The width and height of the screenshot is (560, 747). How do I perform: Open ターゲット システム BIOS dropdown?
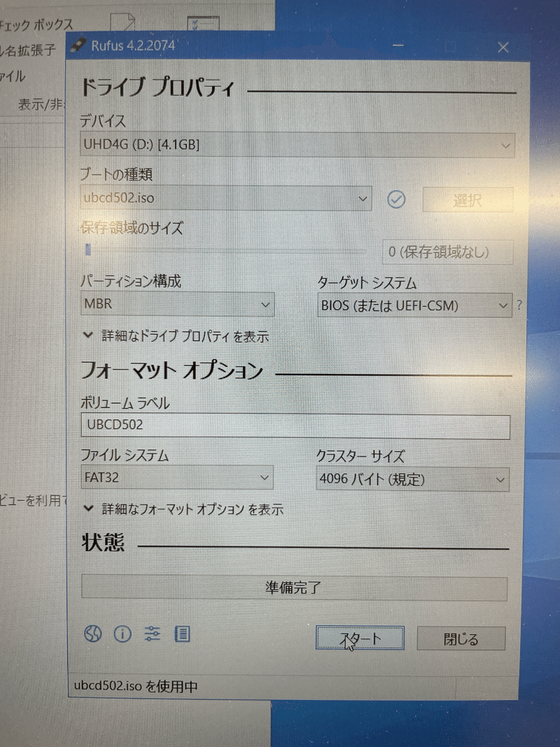coord(415,305)
